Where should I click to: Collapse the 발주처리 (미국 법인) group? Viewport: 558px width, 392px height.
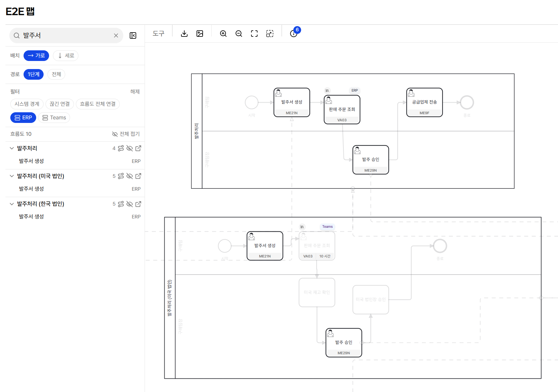click(12, 176)
